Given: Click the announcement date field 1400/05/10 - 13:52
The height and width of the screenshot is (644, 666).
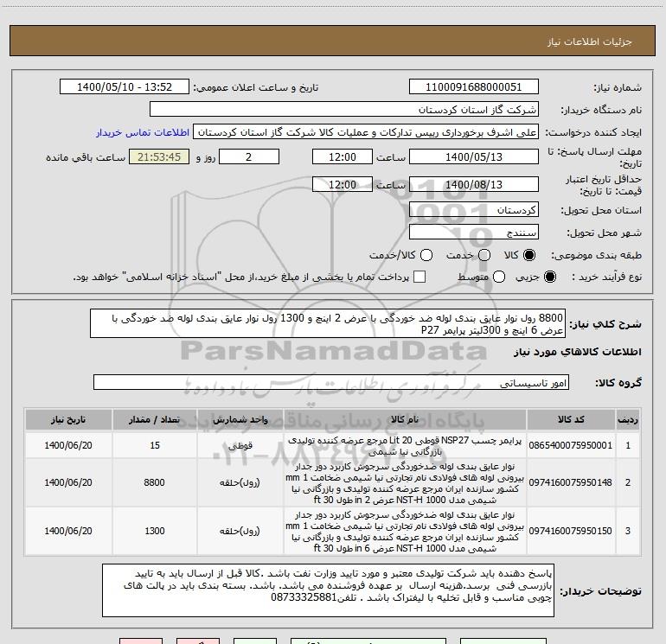Looking at the screenshot, I should (125, 87).
